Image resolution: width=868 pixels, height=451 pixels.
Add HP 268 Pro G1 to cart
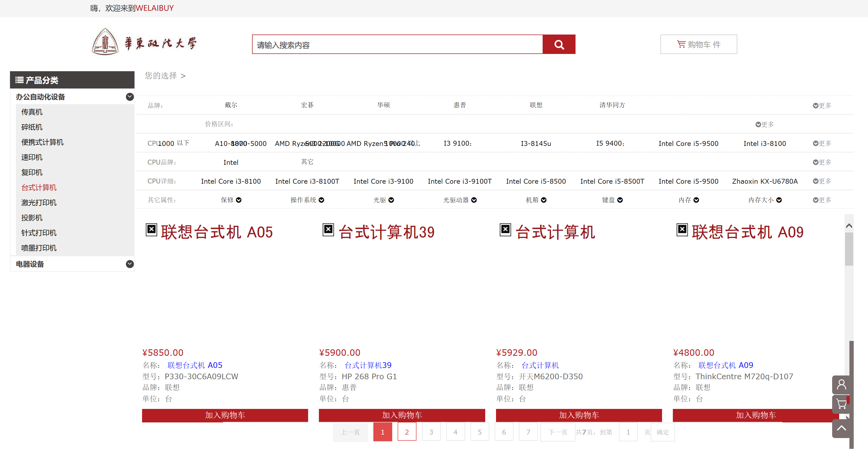point(402,415)
